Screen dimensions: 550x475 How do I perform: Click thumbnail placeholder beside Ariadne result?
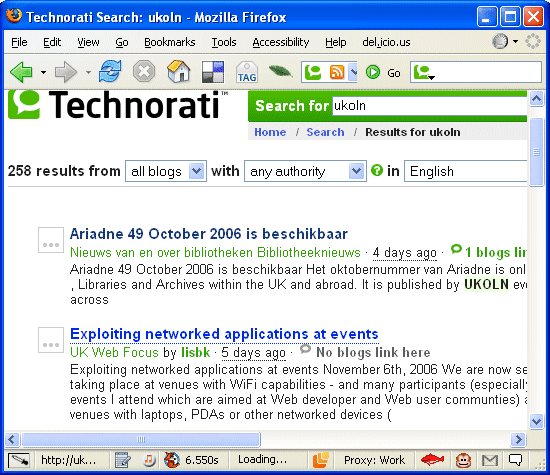pos(51,240)
